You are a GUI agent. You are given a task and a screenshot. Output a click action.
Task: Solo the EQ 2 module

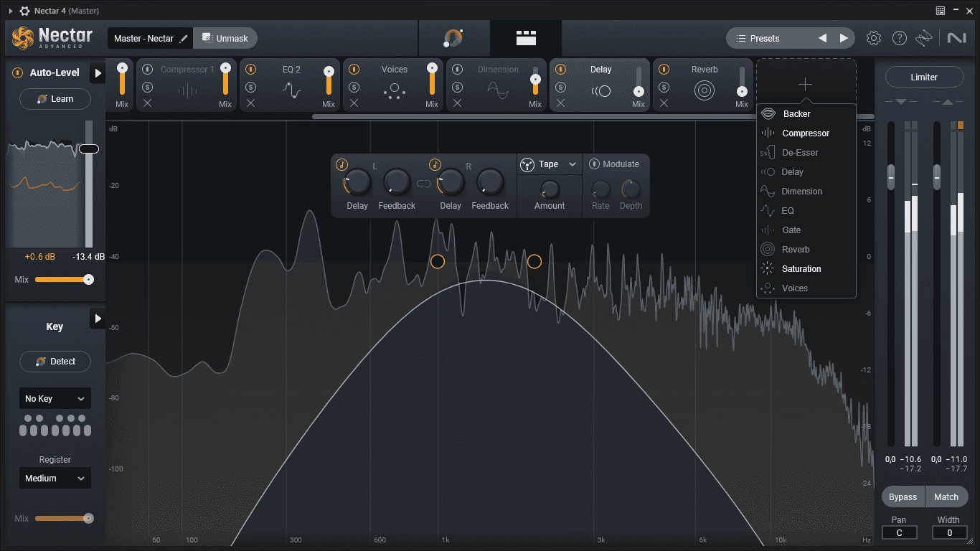click(250, 87)
